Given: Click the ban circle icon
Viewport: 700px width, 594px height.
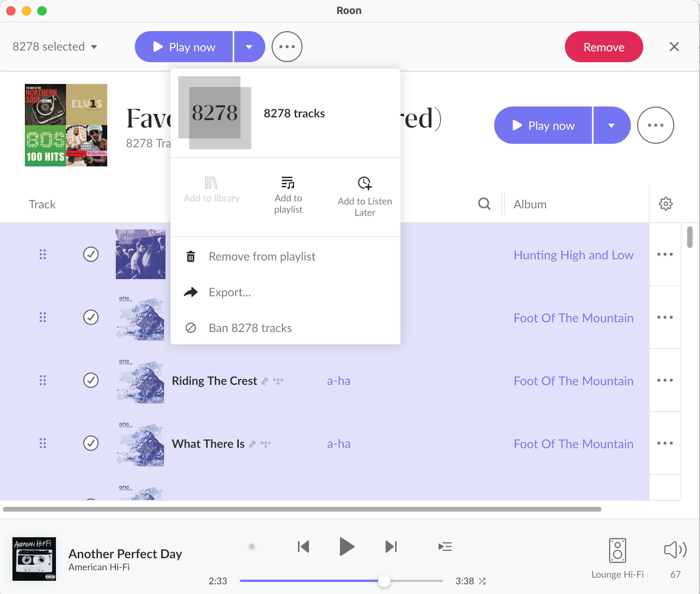Looking at the screenshot, I should coord(191,328).
